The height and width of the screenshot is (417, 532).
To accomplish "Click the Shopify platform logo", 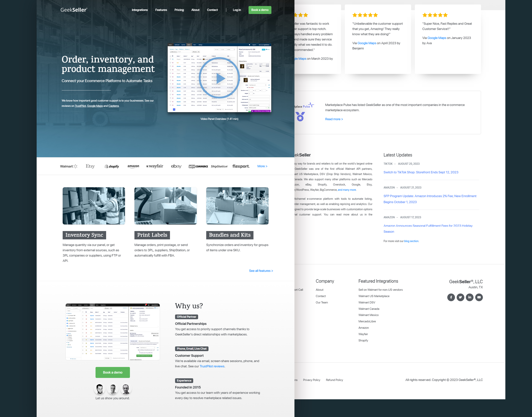I will coord(112,166).
